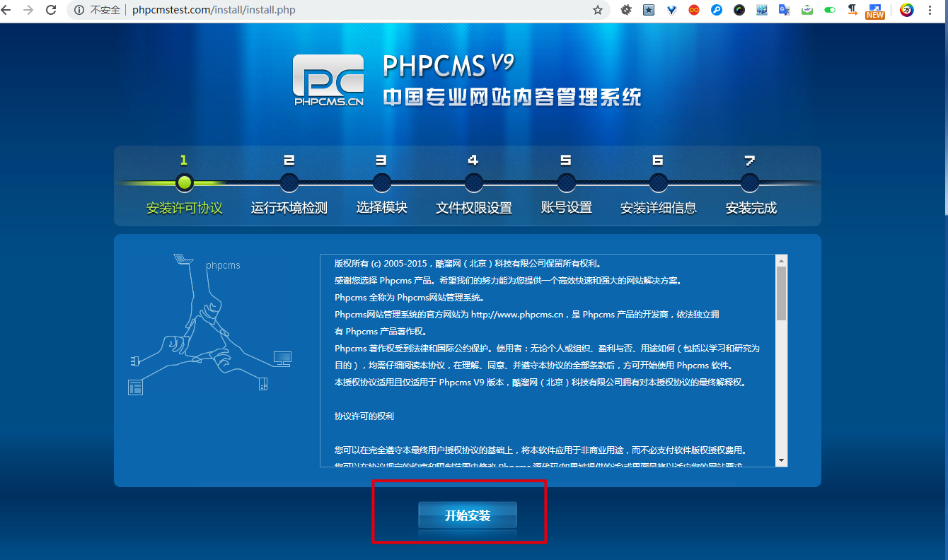Open the Google Translate extension
Screen dimensions: 948x560
click(785, 10)
